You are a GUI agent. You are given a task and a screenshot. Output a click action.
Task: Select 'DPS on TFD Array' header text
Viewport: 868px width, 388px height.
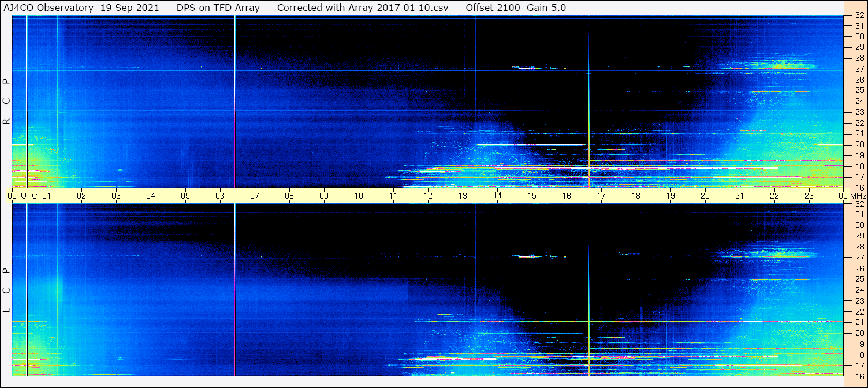click(x=218, y=8)
